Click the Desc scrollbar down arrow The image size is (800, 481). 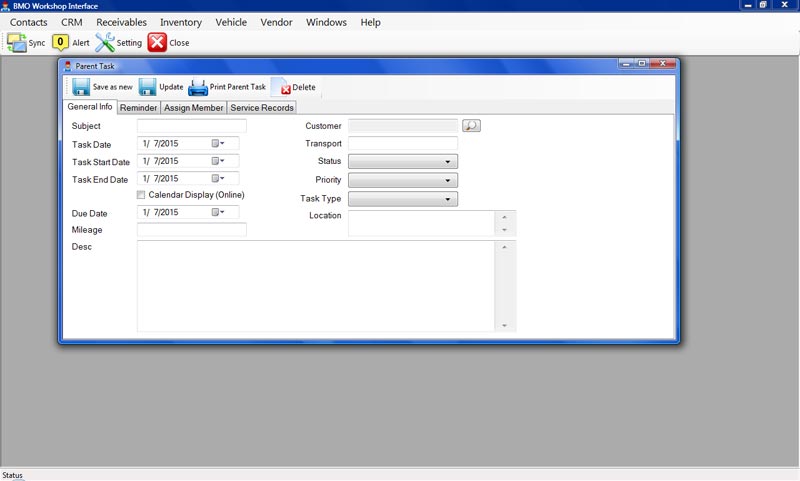(505, 325)
